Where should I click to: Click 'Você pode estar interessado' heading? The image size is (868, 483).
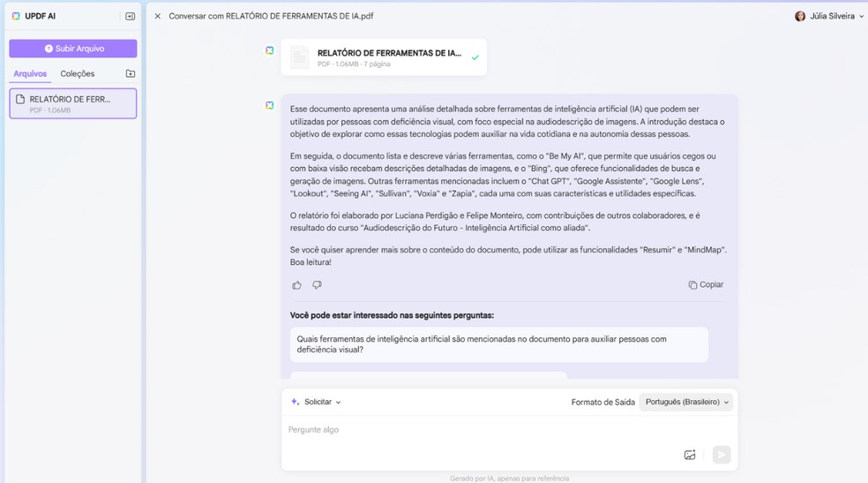tap(392, 315)
